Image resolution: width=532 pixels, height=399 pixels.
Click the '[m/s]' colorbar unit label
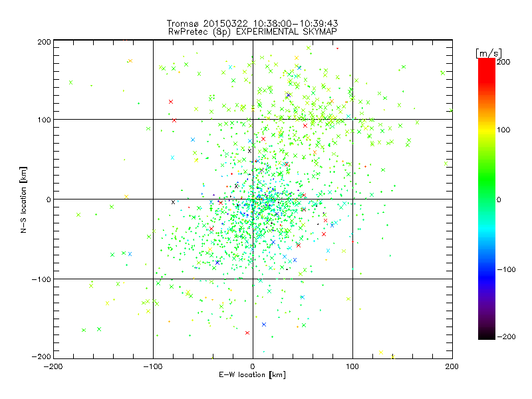(489, 53)
